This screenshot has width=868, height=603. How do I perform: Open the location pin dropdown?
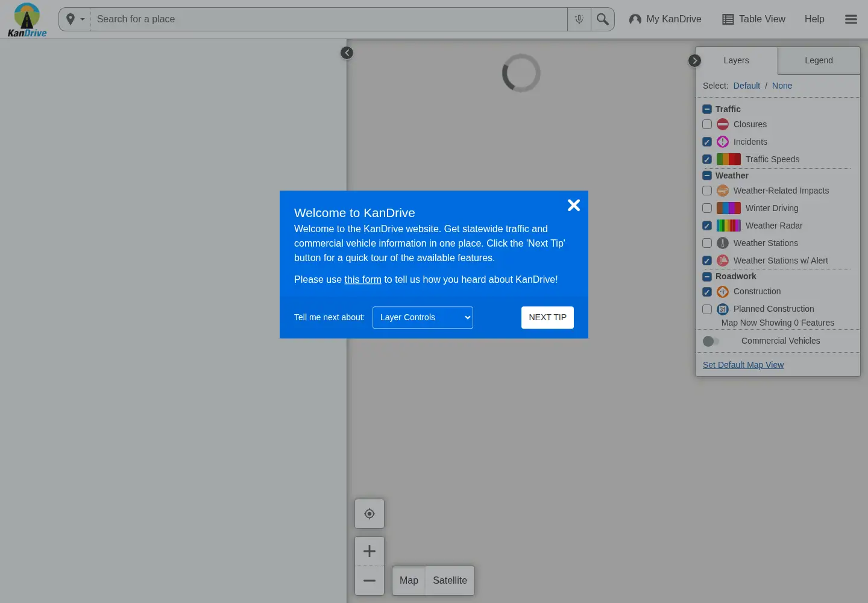tap(75, 19)
